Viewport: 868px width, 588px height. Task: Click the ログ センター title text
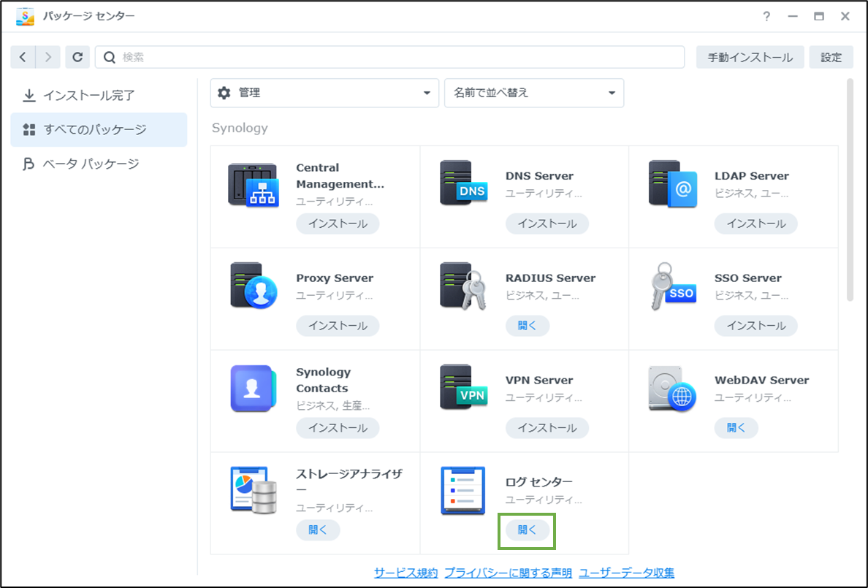click(x=538, y=482)
